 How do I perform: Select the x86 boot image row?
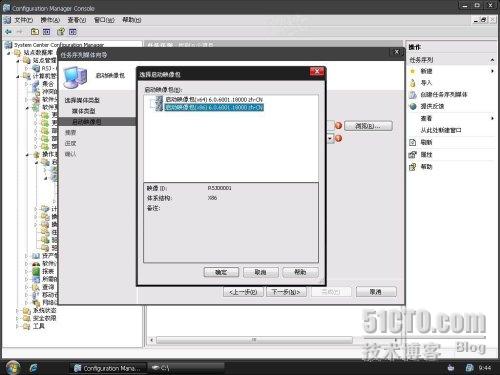tap(214, 107)
